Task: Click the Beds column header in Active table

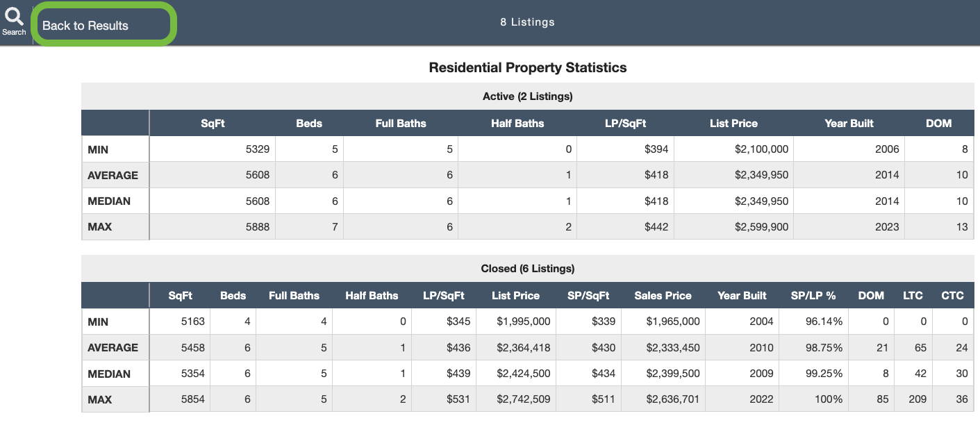Action: click(x=308, y=123)
